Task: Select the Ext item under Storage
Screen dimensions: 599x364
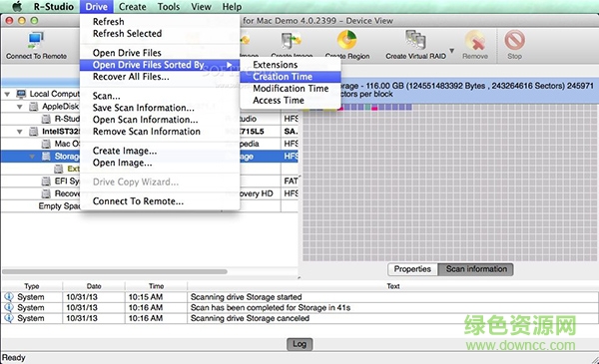Action: pos(73,169)
